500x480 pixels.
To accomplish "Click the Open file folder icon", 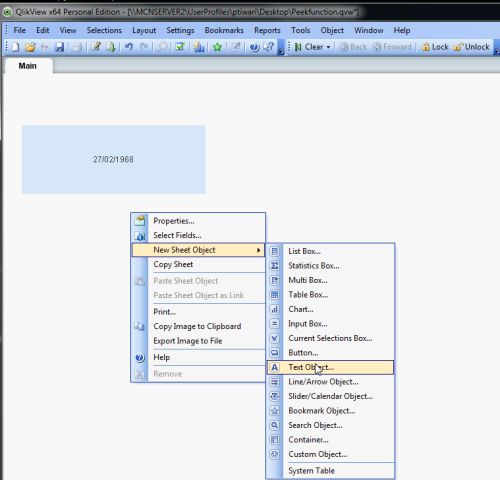I will pyautogui.click(x=30, y=47).
